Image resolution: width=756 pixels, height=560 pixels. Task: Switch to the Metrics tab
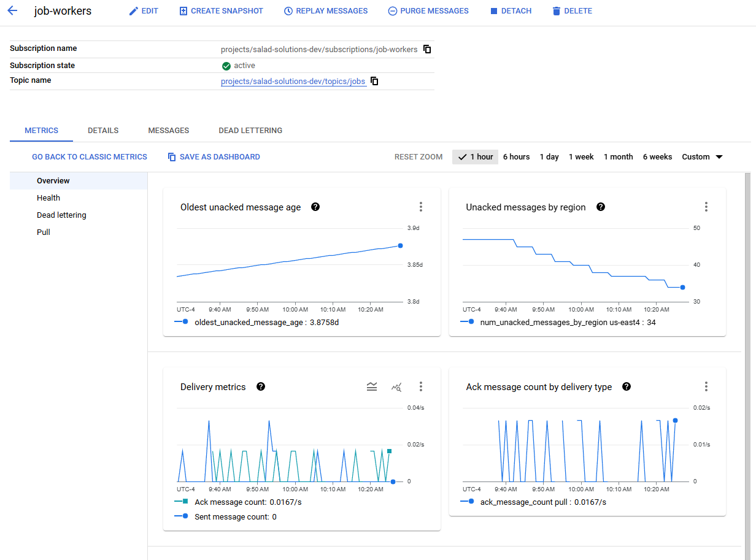click(x=41, y=131)
